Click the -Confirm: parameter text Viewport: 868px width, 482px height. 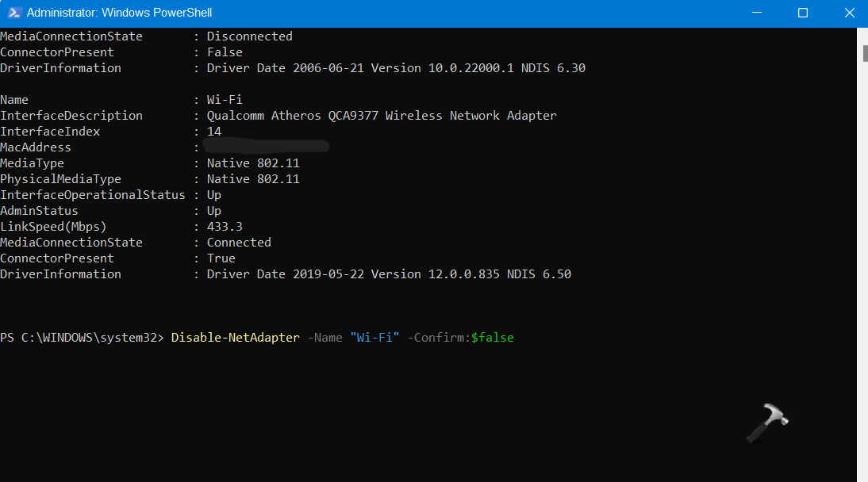coord(439,338)
